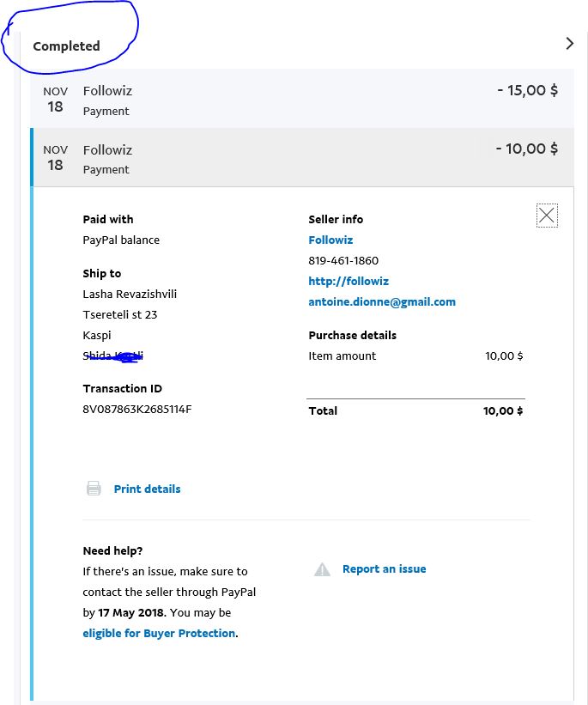Collapse the Followiz payment of 10,00 $
The width and height of the screenshot is (588, 705).
coord(302,157)
